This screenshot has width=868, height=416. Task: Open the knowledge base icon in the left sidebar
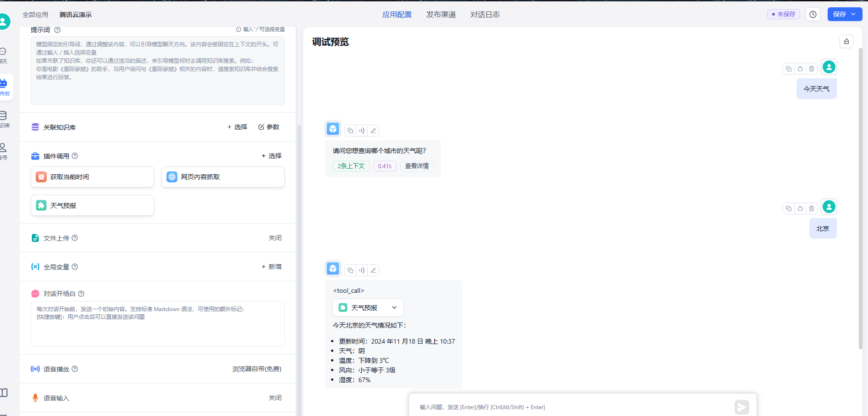(x=4, y=119)
